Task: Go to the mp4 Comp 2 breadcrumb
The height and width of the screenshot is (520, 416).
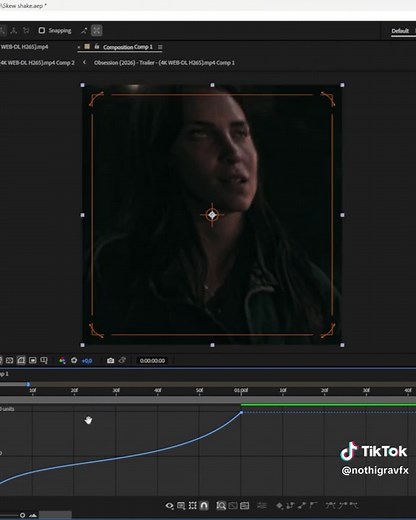Action: 37,63
